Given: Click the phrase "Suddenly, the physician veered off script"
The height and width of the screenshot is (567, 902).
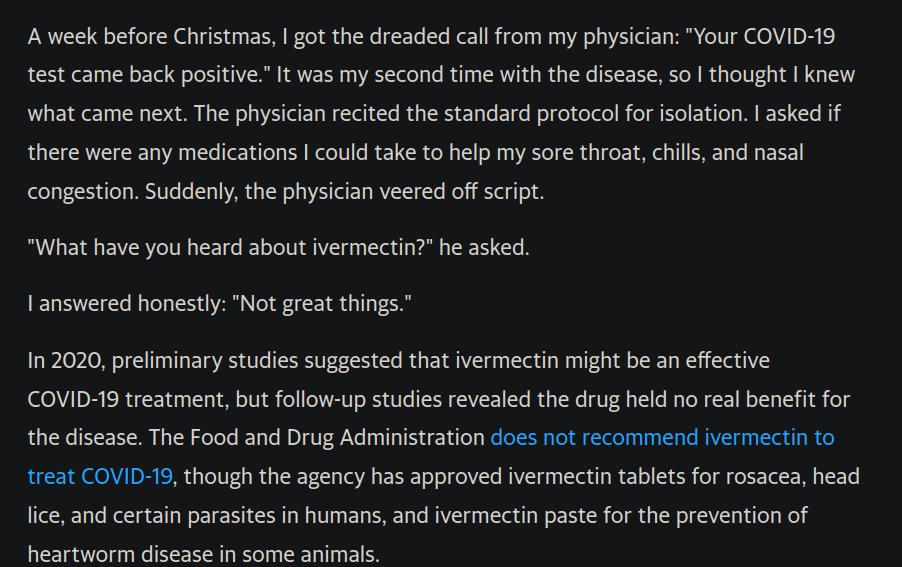Looking at the screenshot, I should [344, 191].
